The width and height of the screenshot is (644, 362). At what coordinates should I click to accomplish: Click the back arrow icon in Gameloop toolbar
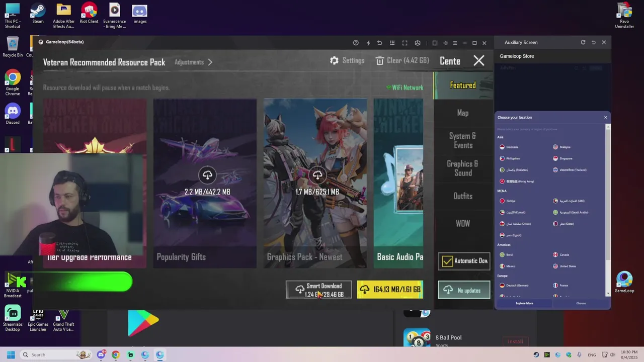pyautogui.click(x=379, y=43)
